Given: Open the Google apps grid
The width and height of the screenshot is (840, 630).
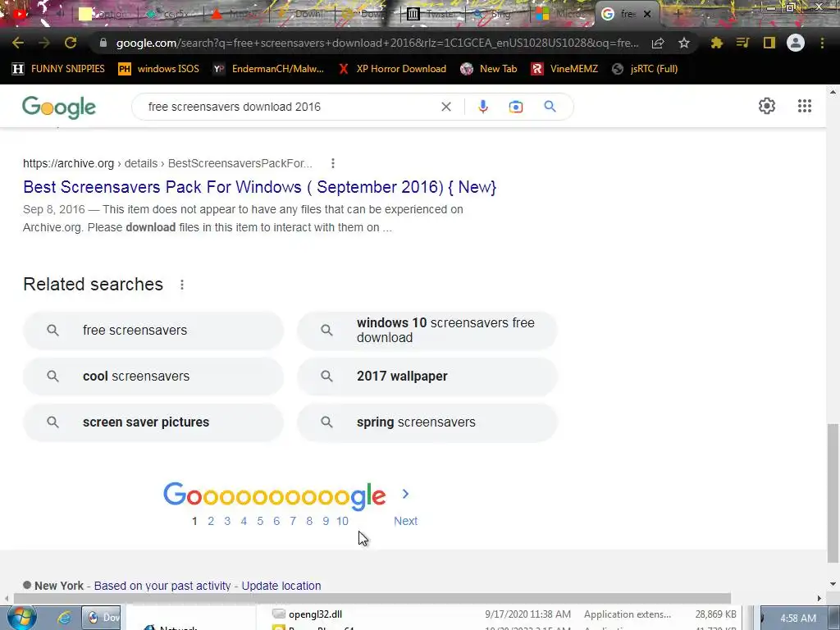Looking at the screenshot, I should point(804,106).
